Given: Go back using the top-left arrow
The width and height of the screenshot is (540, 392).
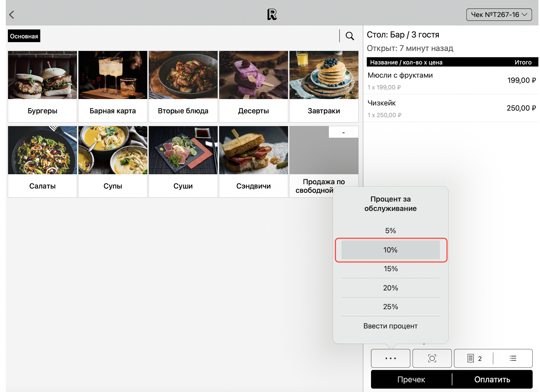Looking at the screenshot, I should (x=12, y=14).
